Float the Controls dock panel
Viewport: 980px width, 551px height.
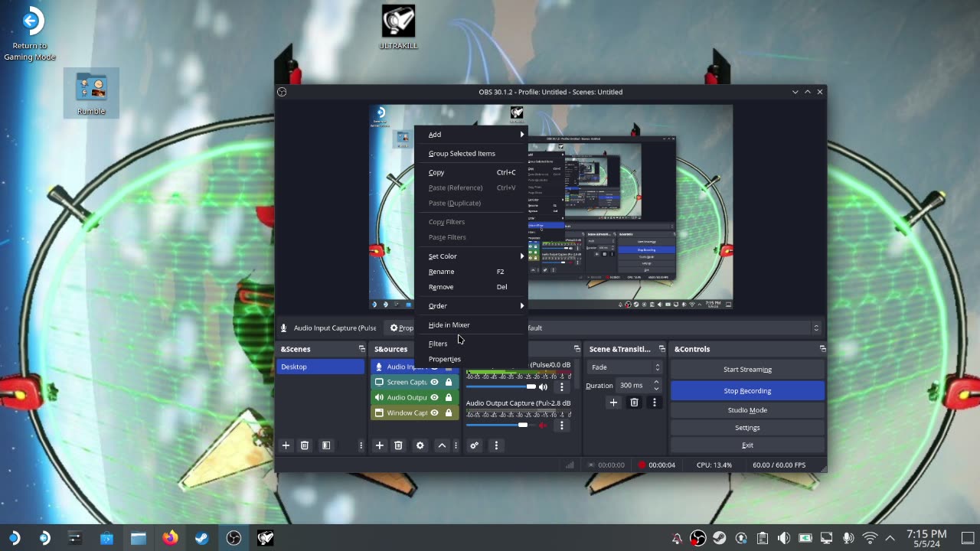pos(822,349)
